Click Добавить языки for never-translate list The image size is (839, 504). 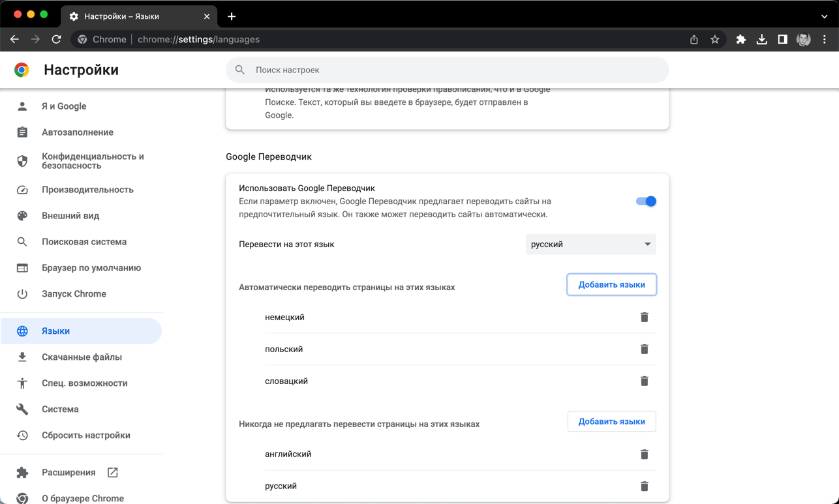611,422
